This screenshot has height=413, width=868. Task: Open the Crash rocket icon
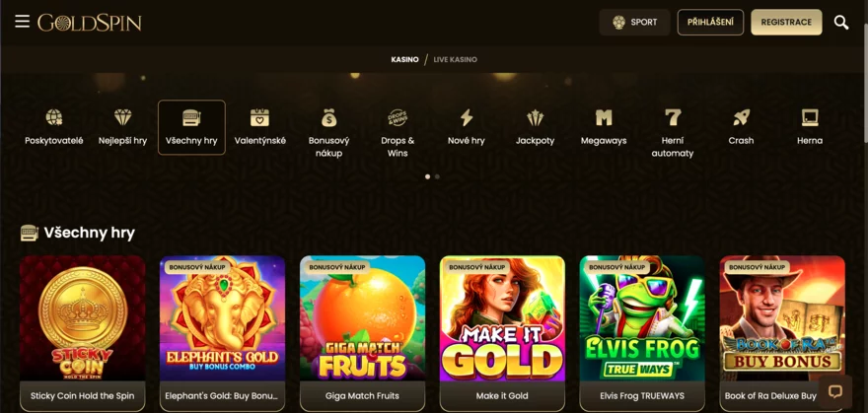pos(741,117)
